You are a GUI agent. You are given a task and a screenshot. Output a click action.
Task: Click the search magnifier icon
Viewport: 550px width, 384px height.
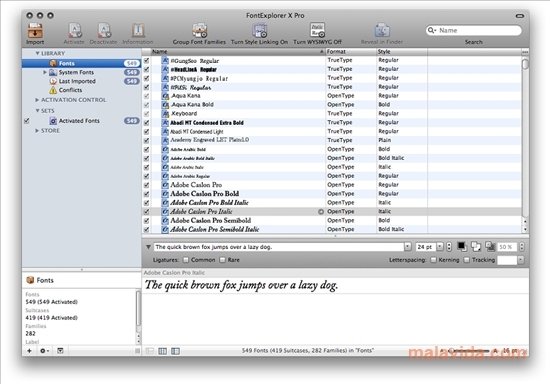pos(431,30)
